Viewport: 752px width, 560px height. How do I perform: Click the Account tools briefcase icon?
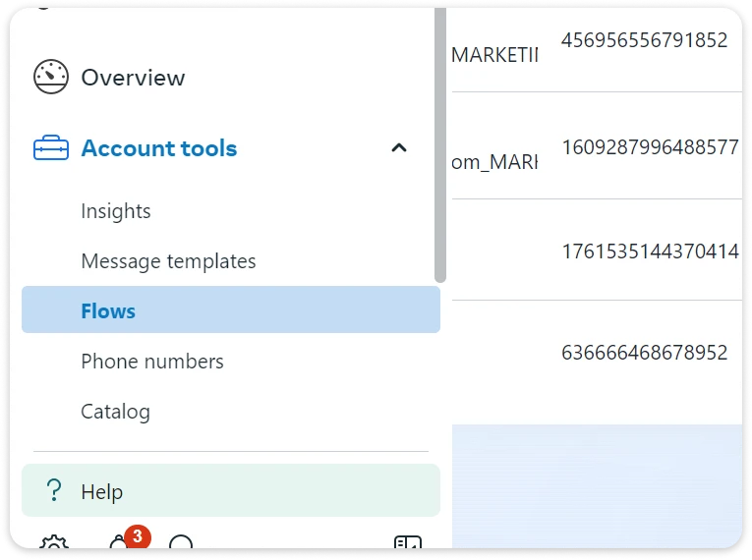pyautogui.click(x=51, y=148)
